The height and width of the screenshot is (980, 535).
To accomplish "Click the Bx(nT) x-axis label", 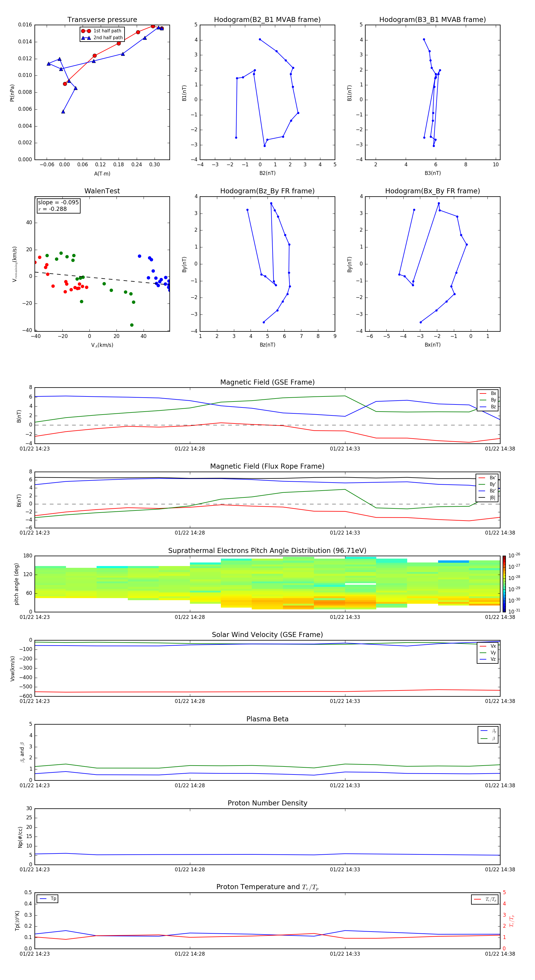I will click(432, 345).
